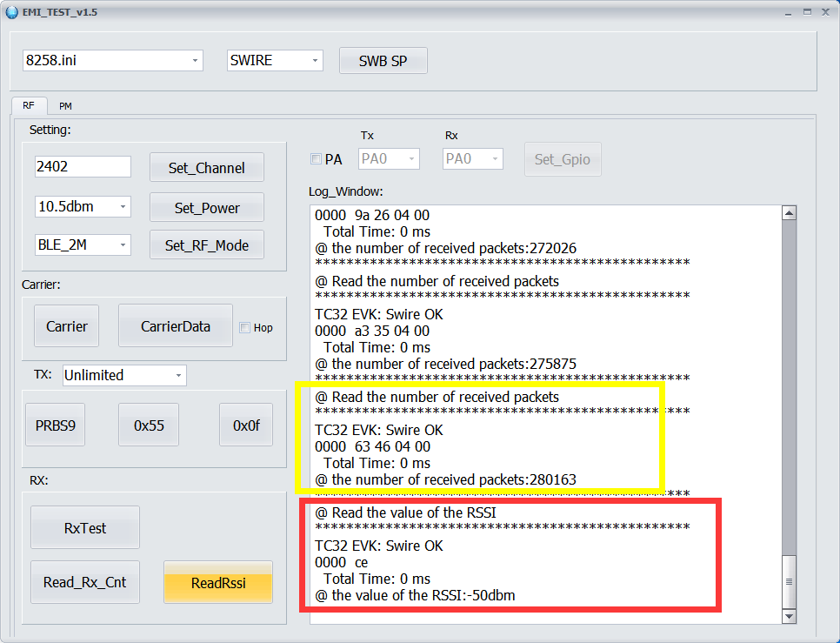840x643 pixels.
Task: Click log line 'received packets:272026'
Action: [446, 248]
